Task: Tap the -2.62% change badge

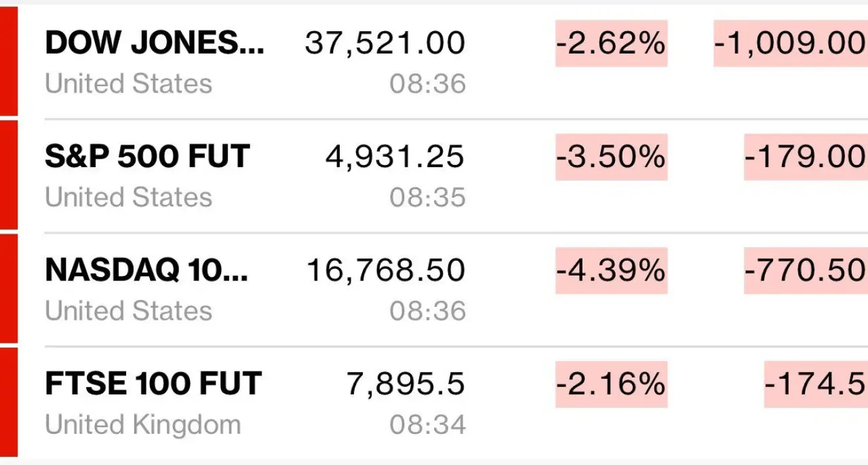Action: [611, 43]
